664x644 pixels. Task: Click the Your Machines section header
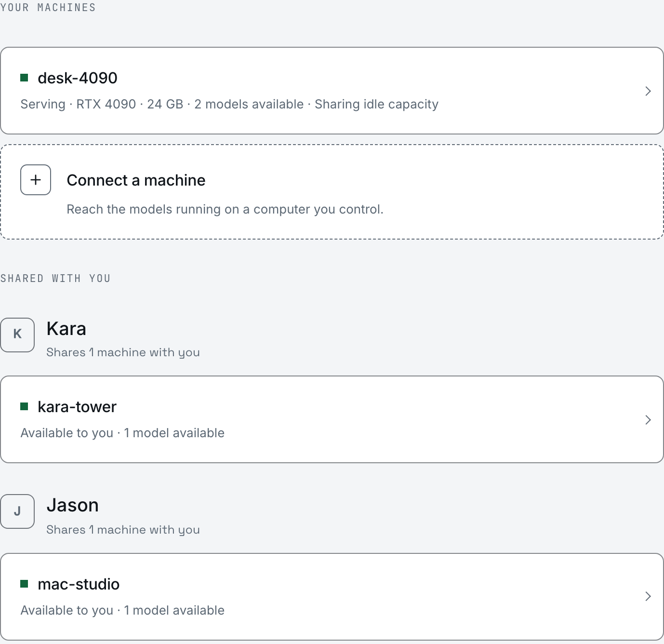pos(48,8)
